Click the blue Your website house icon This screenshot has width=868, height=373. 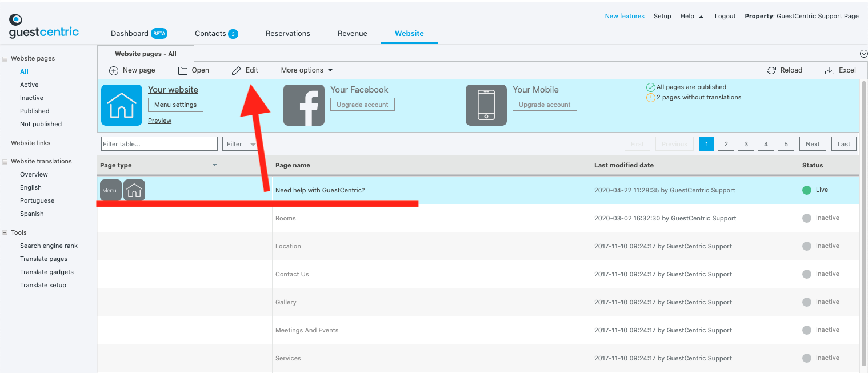pos(122,105)
